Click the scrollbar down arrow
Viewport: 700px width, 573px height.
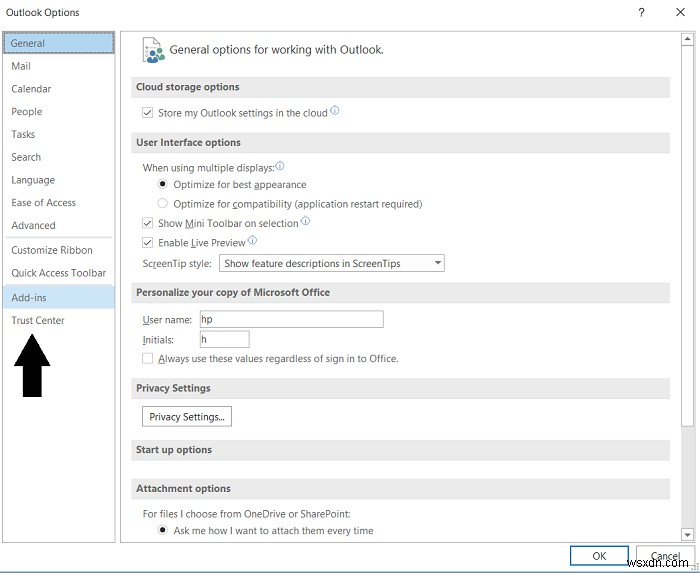pos(687,534)
